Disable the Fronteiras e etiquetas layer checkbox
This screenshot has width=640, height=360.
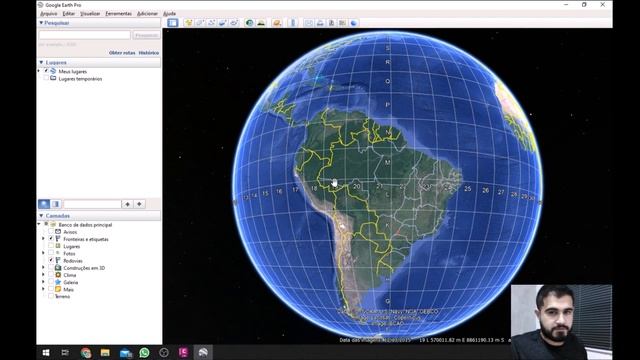[x=51, y=239]
